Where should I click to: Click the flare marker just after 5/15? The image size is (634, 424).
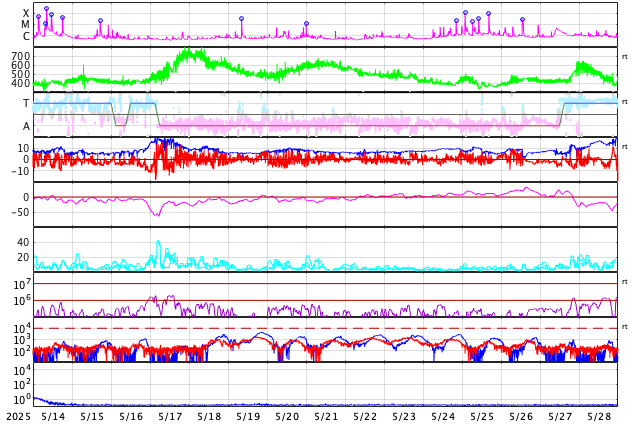pyautogui.click(x=101, y=21)
